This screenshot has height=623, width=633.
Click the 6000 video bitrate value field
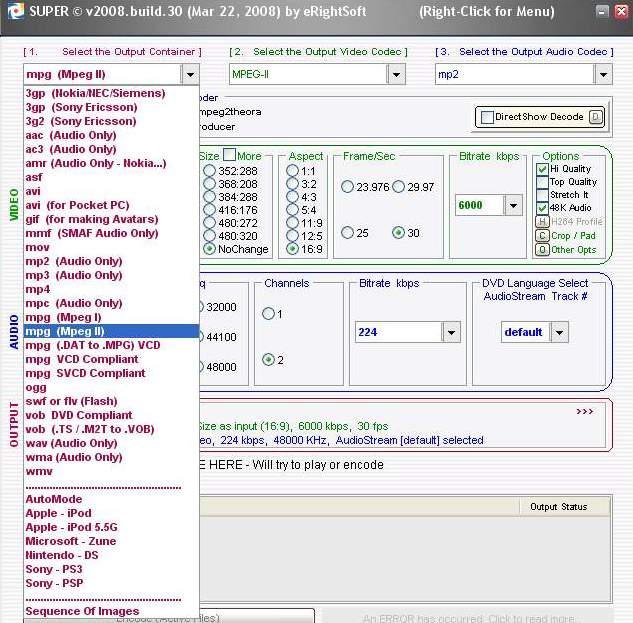(x=480, y=205)
